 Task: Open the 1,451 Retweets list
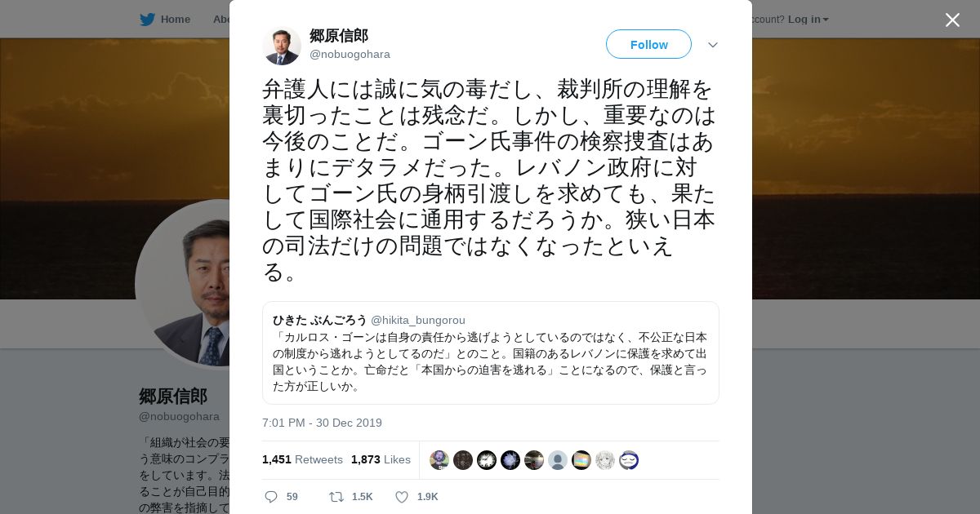[302, 459]
